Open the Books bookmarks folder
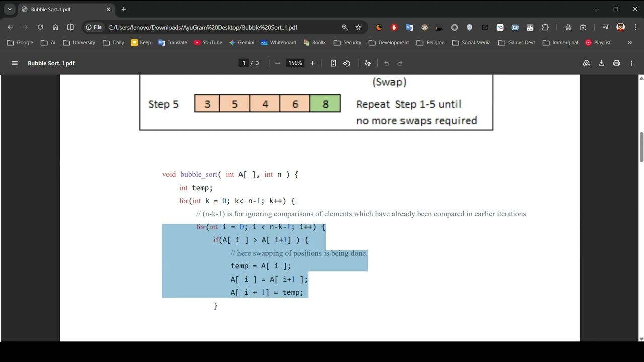The image size is (644, 362). tap(314, 43)
